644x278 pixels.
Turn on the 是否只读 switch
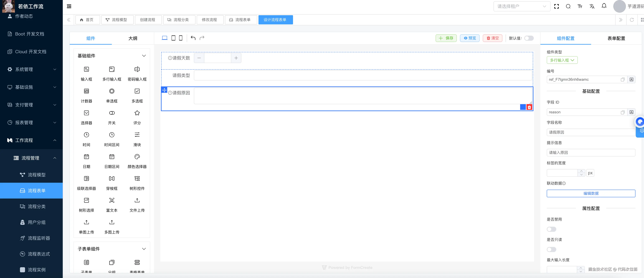[x=551, y=250]
